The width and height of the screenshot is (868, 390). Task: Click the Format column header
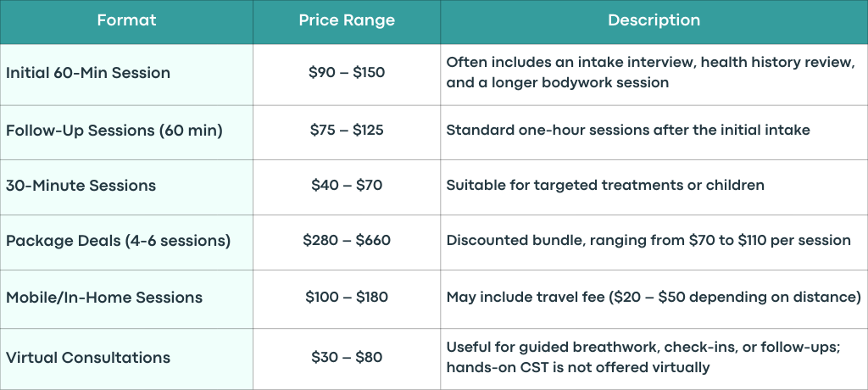126,21
